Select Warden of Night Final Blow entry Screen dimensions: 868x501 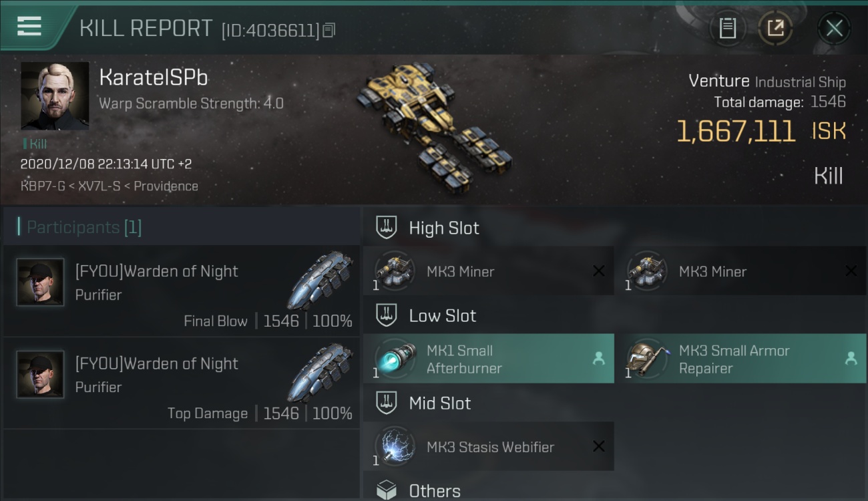tap(182, 291)
